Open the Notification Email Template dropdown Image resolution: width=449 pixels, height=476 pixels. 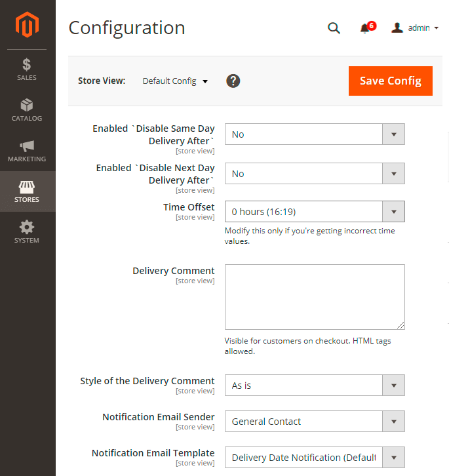point(315,458)
